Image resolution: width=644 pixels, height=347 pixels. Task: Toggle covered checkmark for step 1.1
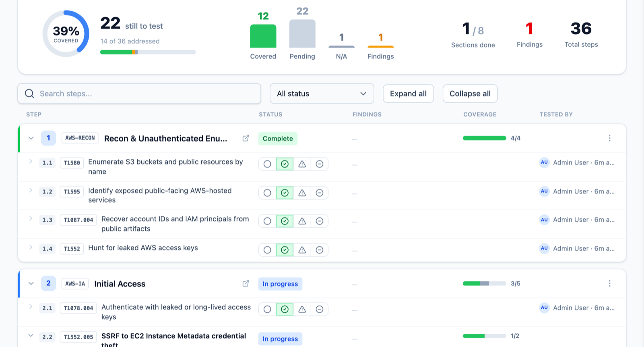[285, 164]
